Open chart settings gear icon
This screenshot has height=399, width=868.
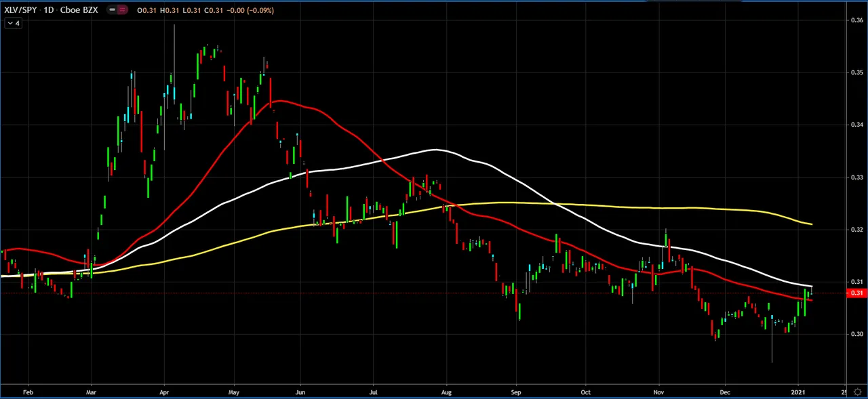tap(858, 392)
